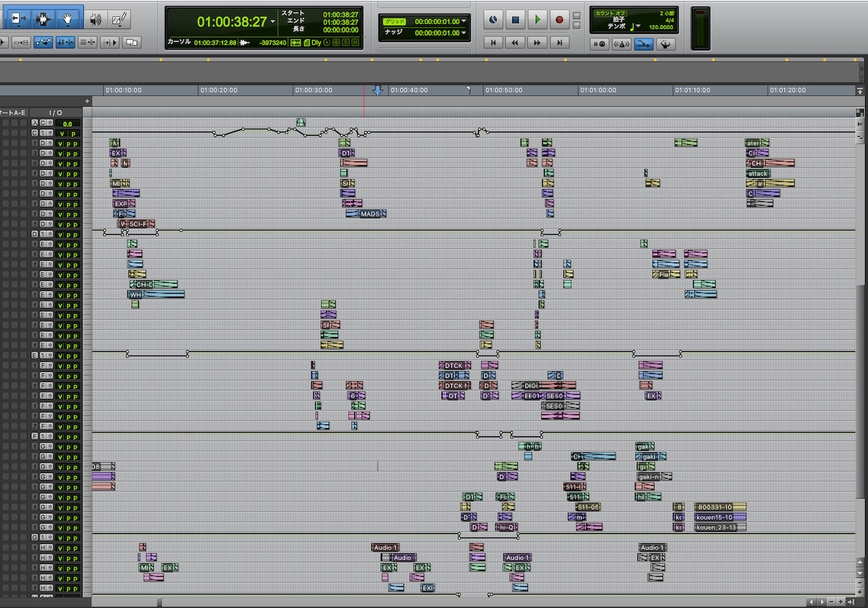Click the Fast Forward transport button
868x608 pixels.
pos(537,43)
